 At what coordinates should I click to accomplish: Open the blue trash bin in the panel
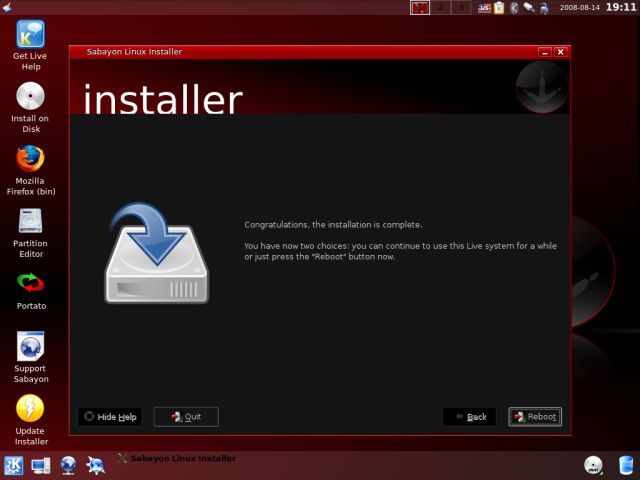[x=626, y=465]
